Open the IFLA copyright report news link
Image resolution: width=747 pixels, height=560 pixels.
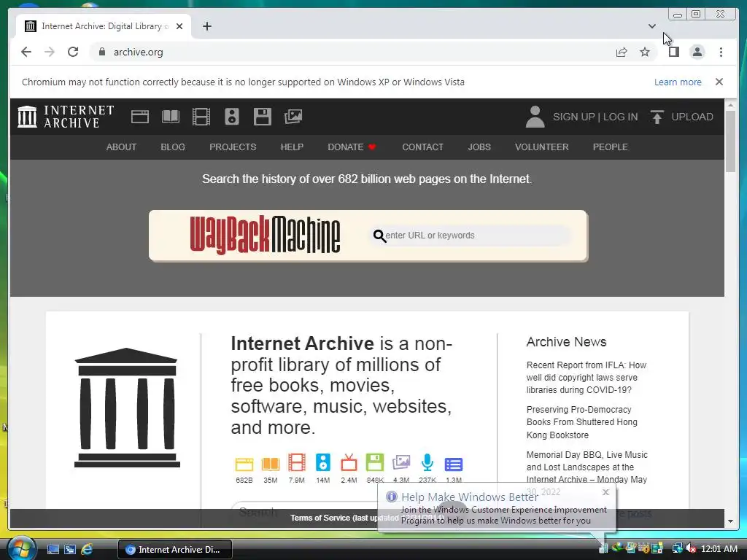coord(586,378)
